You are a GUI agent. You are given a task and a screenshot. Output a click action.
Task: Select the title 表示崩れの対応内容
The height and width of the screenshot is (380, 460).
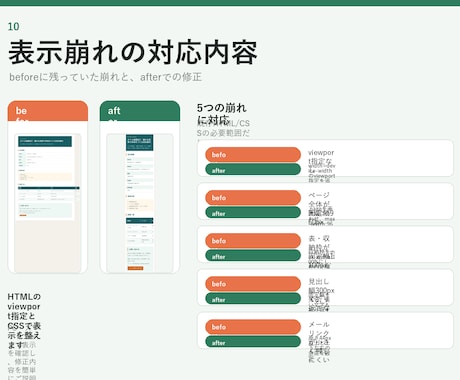coord(133,52)
